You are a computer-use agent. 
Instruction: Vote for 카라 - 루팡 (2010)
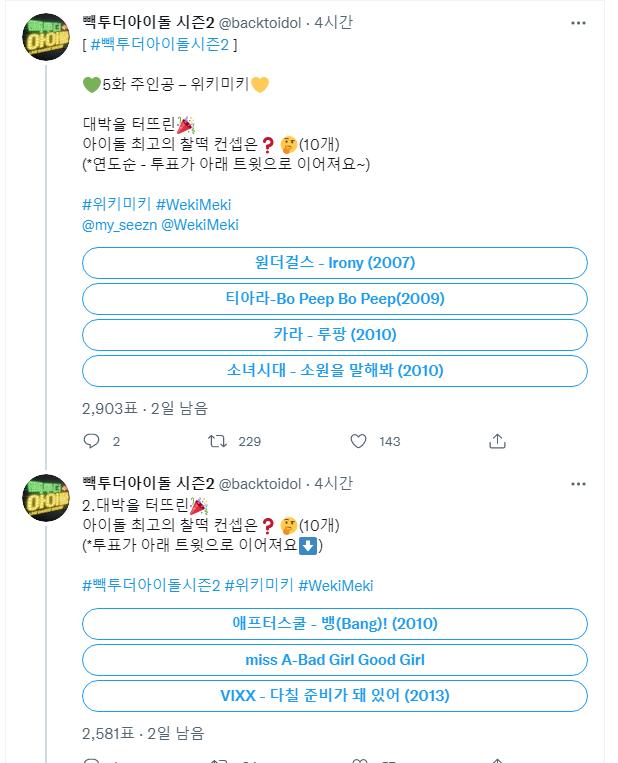[335, 335]
